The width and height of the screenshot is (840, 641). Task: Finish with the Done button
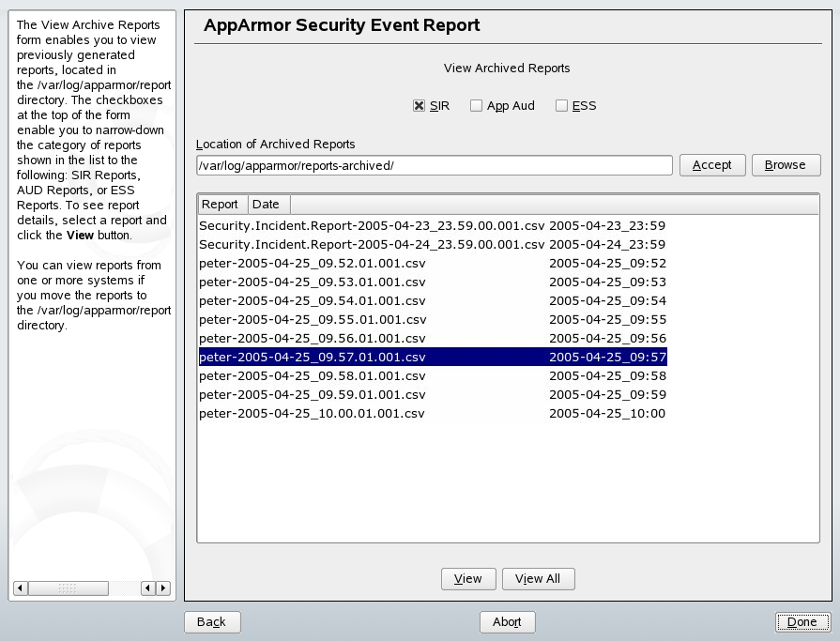[x=802, y=621]
